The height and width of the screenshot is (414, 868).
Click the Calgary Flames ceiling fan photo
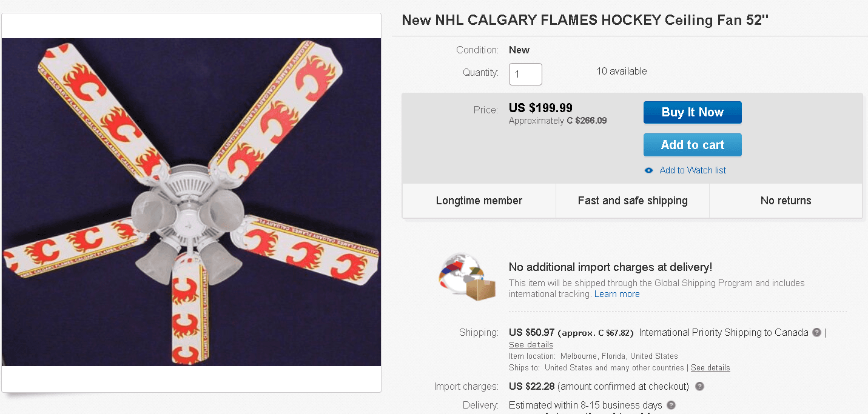tap(192, 202)
